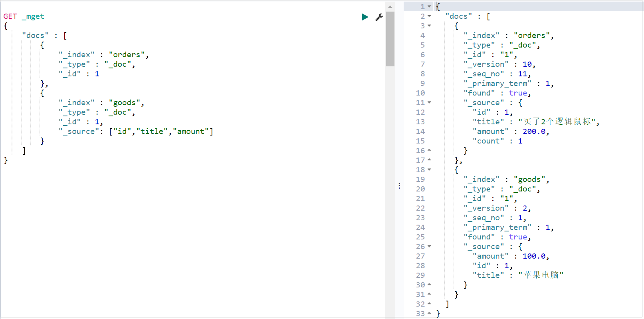This screenshot has width=644, height=319.
Task: Click line number 14 in the response gutter
Action: (x=420, y=132)
